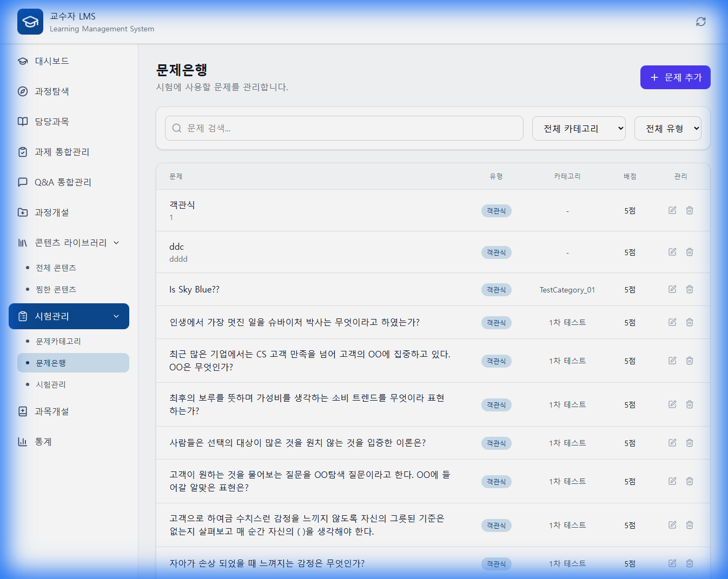Select the 대시보드 compass icon in sidebar
The width and height of the screenshot is (728, 579).
pos(22,61)
